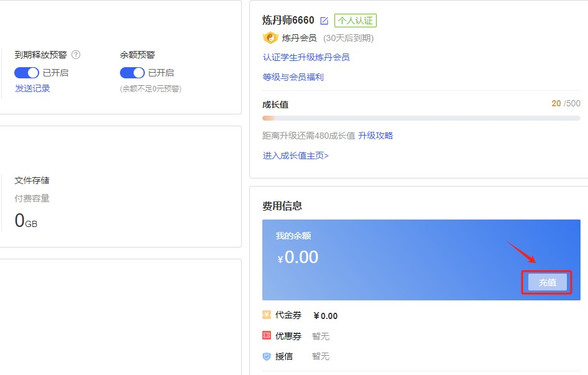The height and width of the screenshot is (375, 588).
Task: Click the question mark help icon near 到期释放预警
Action: pyautogui.click(x=75, y=55)
